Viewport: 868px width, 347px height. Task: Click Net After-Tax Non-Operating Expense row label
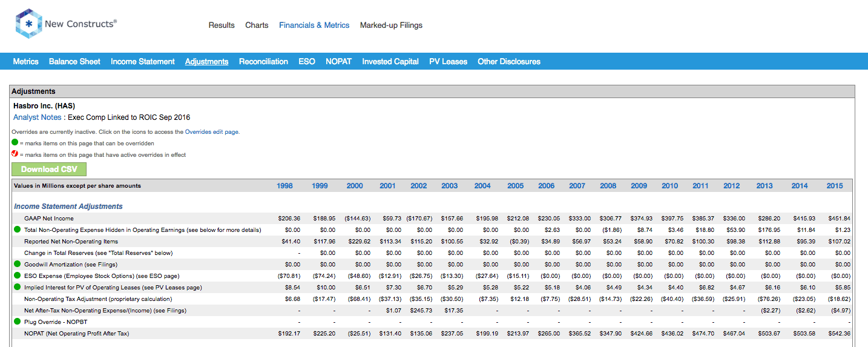coord(105,311)
